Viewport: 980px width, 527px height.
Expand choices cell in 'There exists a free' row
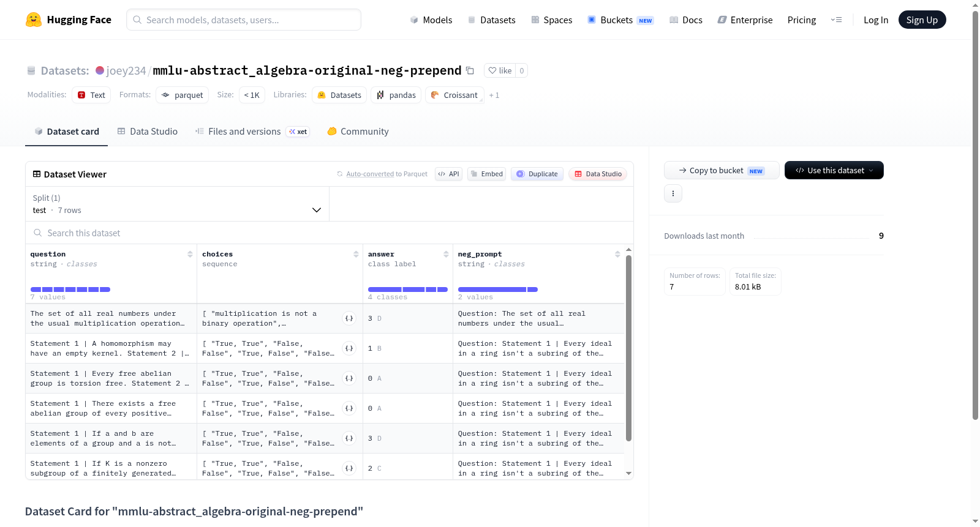349,408
